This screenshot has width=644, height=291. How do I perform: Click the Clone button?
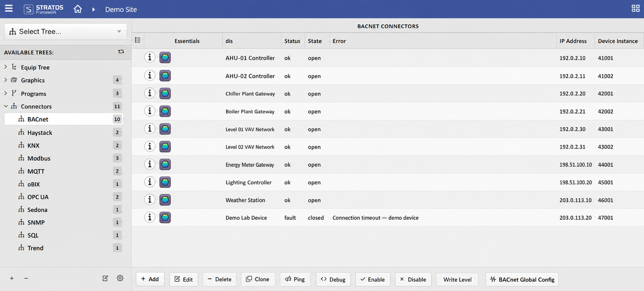[x=258, y=279]
